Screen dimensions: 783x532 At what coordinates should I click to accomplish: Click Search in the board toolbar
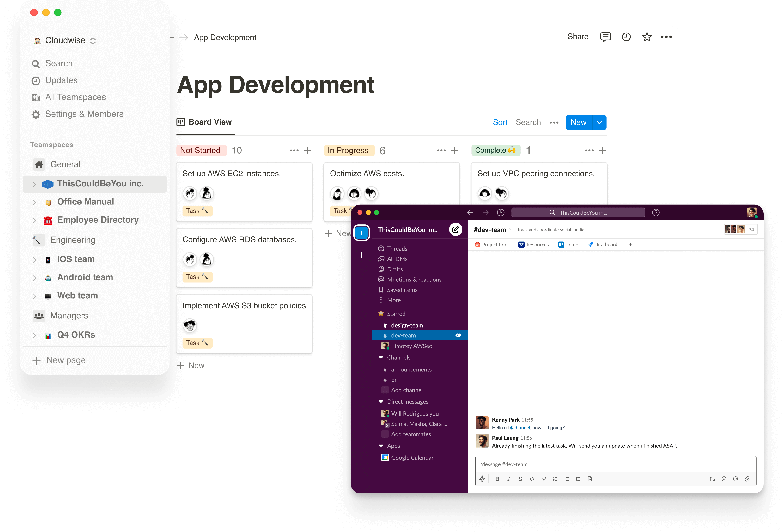pos(528,123)
